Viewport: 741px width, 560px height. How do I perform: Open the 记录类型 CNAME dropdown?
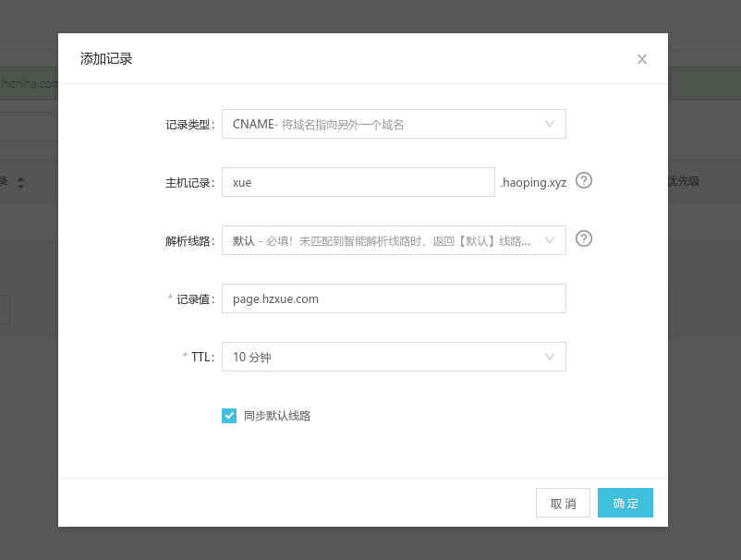tap(394, 124)
